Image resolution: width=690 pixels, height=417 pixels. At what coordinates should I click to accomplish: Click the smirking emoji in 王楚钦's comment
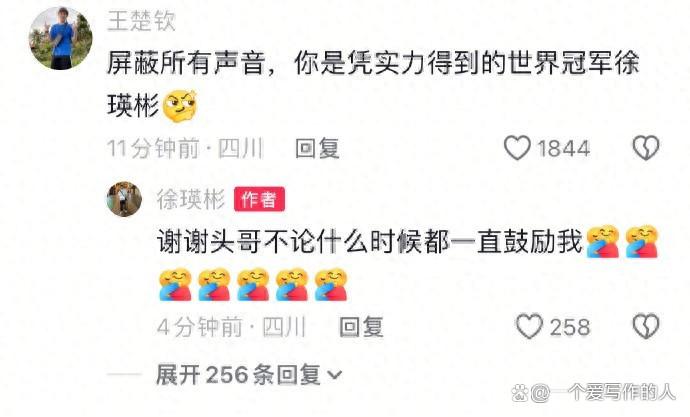coord(180,106)
